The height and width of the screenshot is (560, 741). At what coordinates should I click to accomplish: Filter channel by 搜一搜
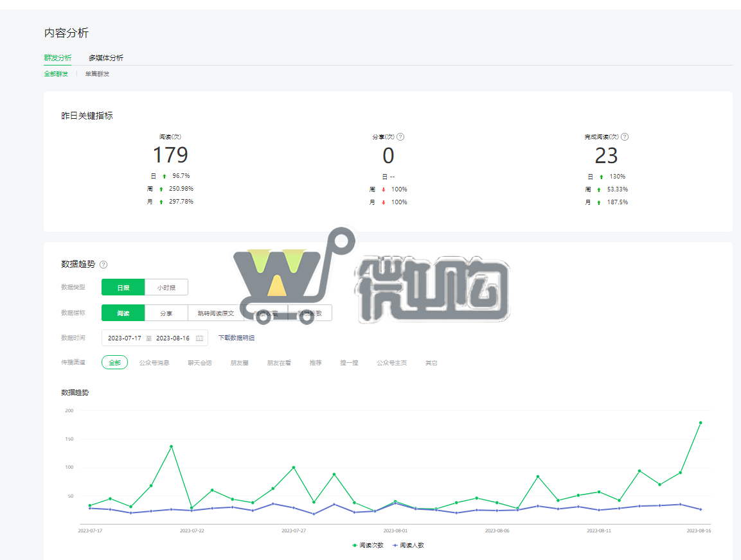pyautogui.click(x=349, y=363)
